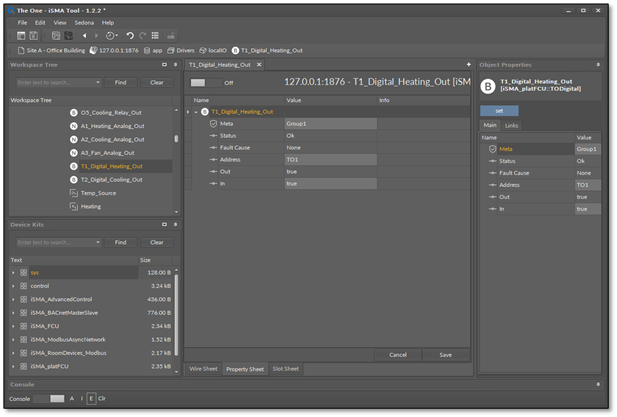Viewport: 617px width, 417px height.
Task: Click the undo arrow in the toolbar
Action: 130,35
